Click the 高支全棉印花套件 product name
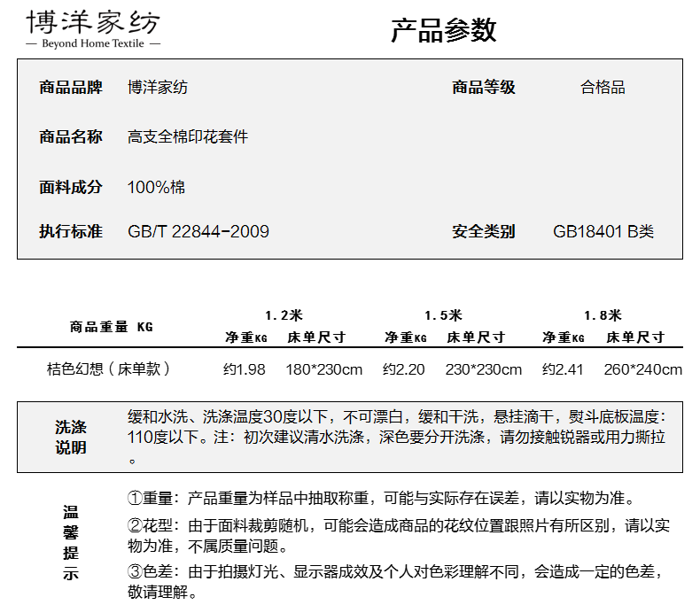The height and width of the screenshot is (605, 700). coord(188,136)
